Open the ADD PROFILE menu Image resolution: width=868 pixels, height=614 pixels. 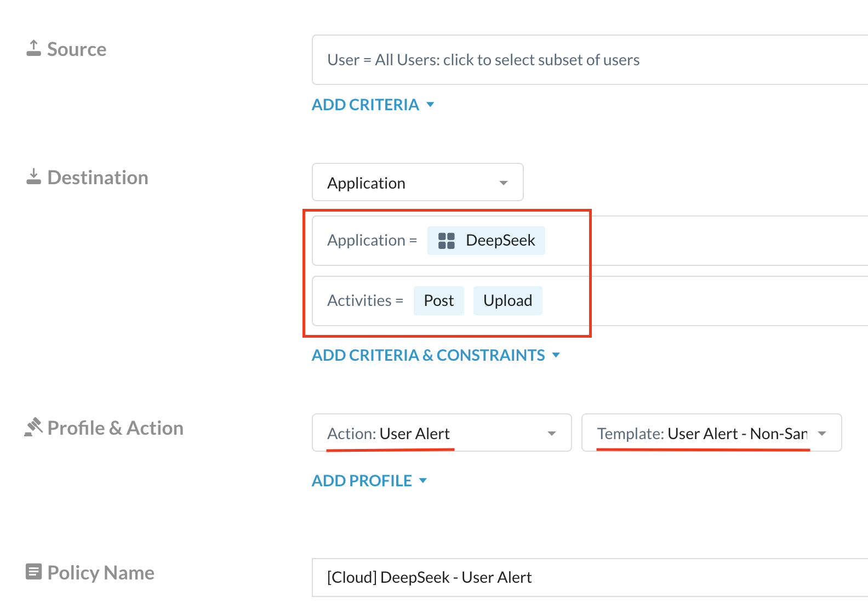(362, 481)
